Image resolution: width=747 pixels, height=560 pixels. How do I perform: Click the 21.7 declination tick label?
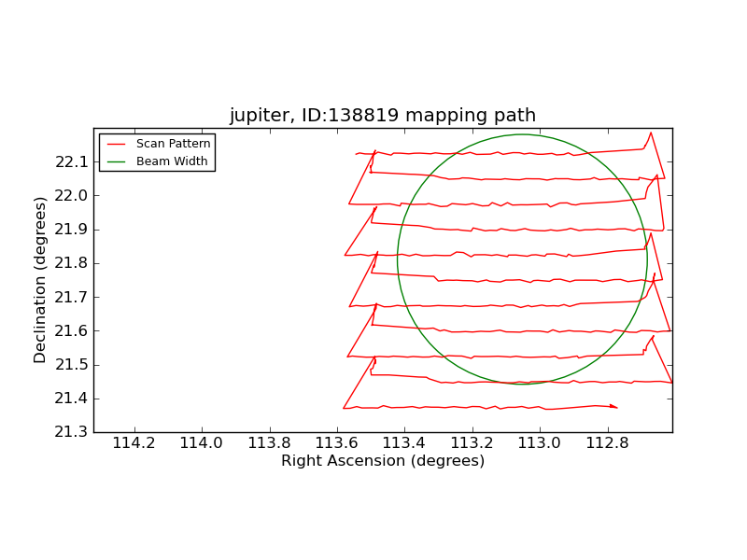click(72, 298)
